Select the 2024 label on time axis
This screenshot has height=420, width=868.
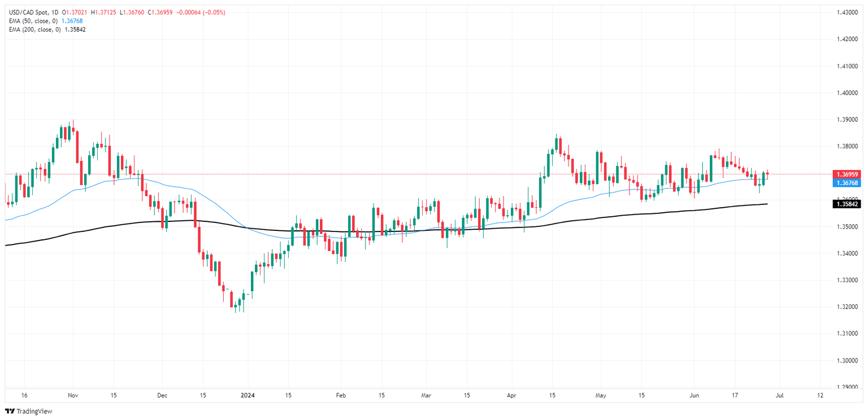(x=248, y=396)
